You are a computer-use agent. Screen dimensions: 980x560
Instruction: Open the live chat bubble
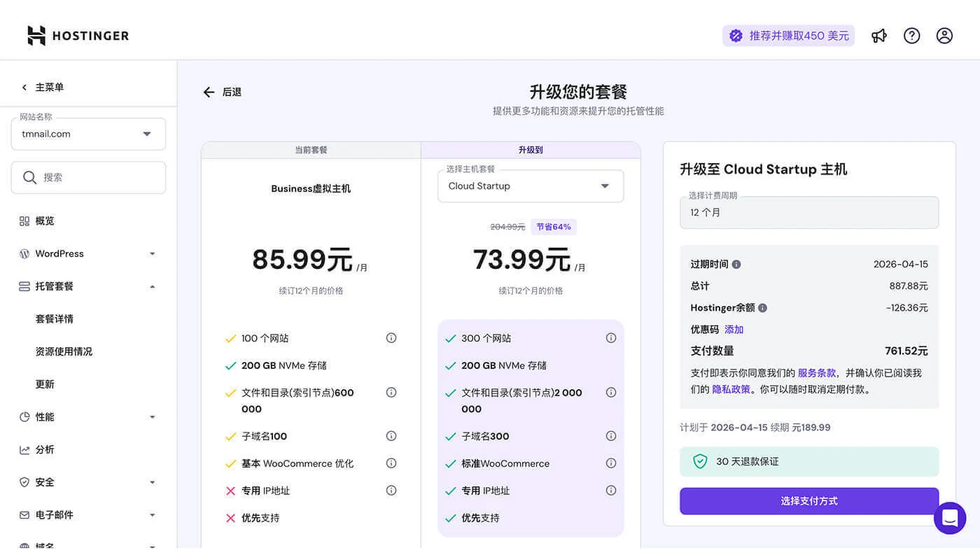[x=950, y=518]
